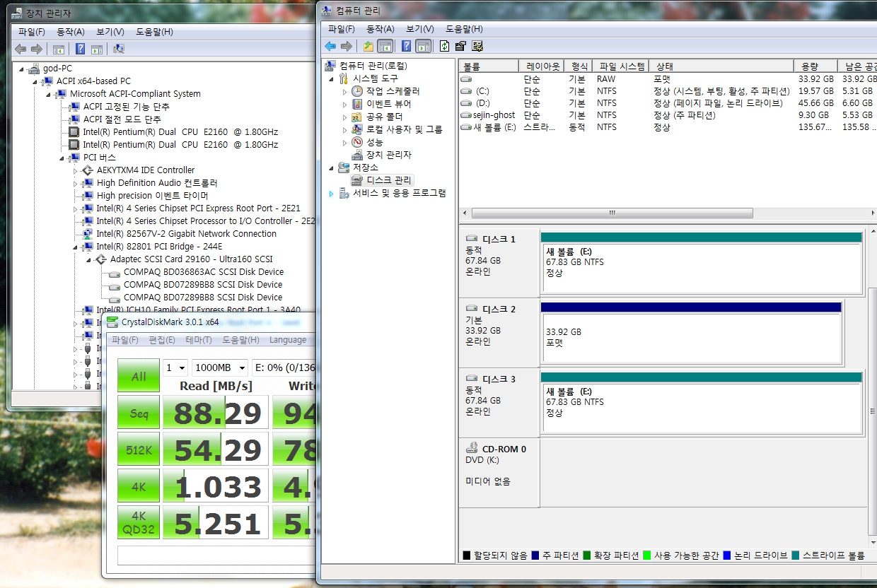This screenshot has height=588, width=877.
Task: Expand 서비스 및 응용 프로그램 node
Action: coord(331,193)
